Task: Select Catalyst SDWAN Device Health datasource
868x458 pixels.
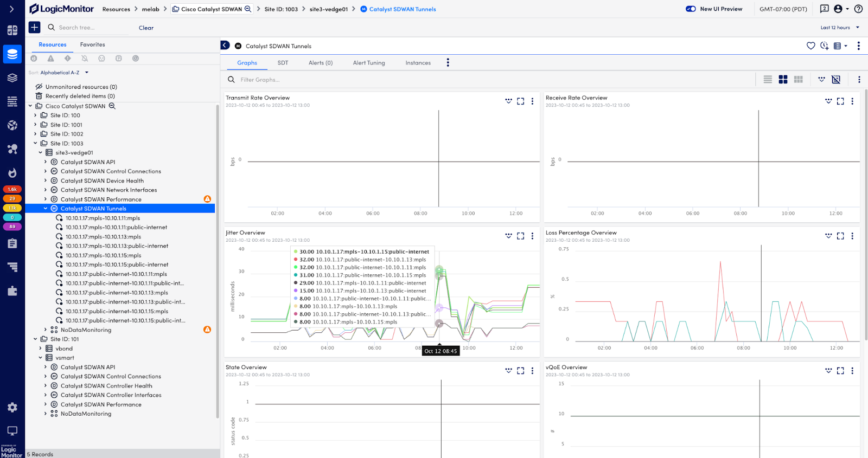Action: tap(102, 181)
